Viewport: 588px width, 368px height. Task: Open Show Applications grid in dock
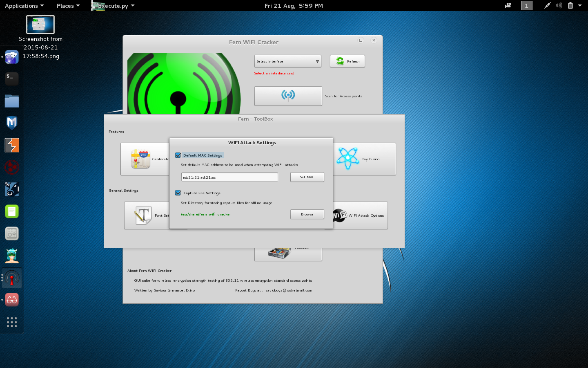tap(11, 322)
